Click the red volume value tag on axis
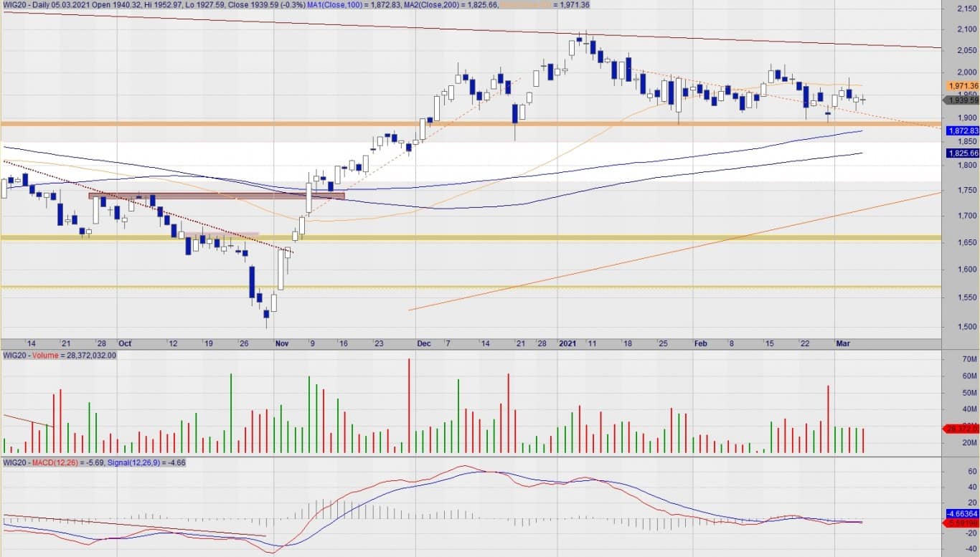 [x=962, y=429]
